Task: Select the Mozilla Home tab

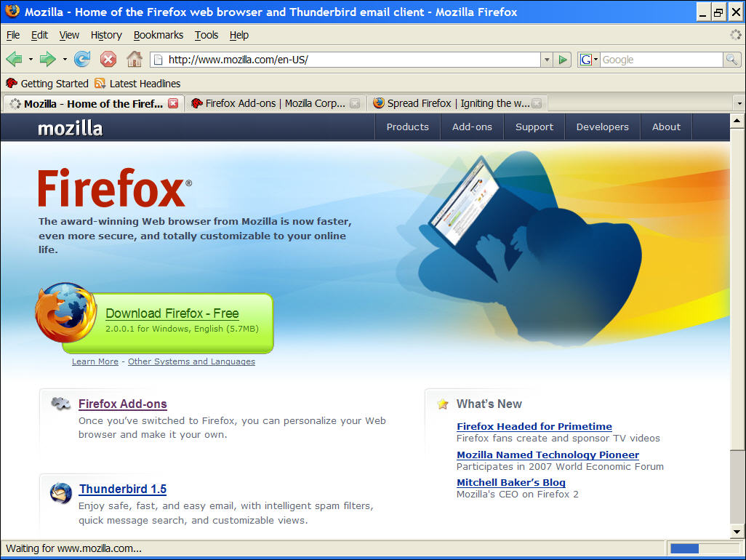Action: click(x=93, y=103)
